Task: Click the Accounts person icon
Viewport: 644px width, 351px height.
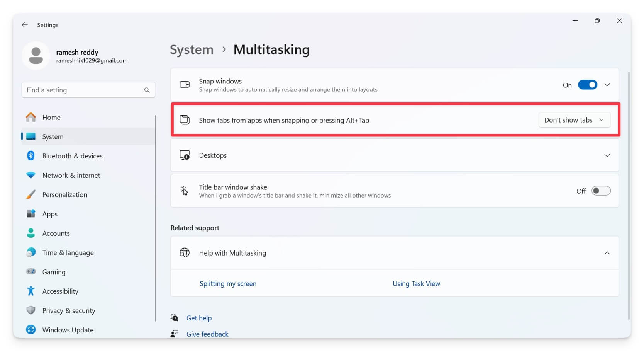Action: pyautogui.click(x=31, y=233)
